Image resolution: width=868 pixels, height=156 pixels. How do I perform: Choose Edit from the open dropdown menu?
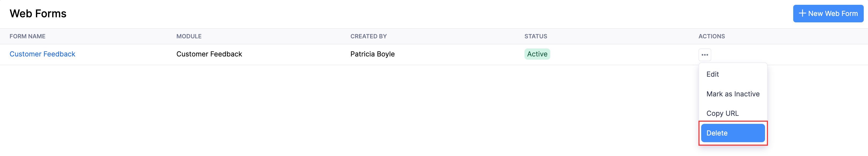(713, 74)
